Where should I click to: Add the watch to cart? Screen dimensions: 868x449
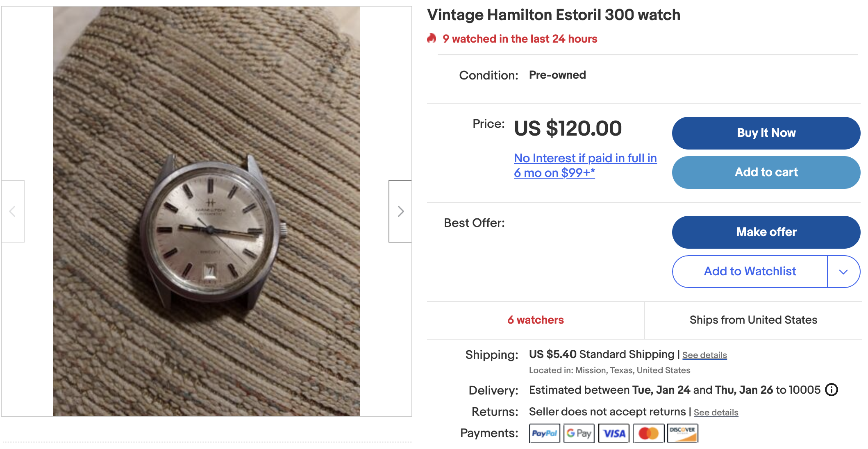pos(766,172)
